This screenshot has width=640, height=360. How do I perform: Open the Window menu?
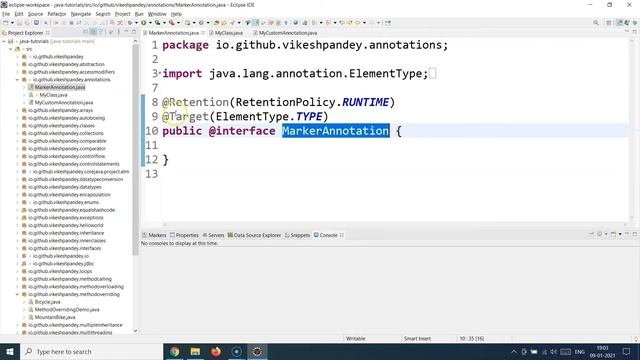157,14
